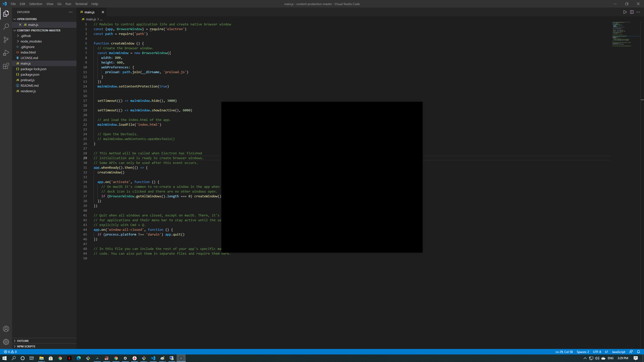Open the Help menu
Image resolution: width=644 pixels, height=362 pixels.
[95, 4]
